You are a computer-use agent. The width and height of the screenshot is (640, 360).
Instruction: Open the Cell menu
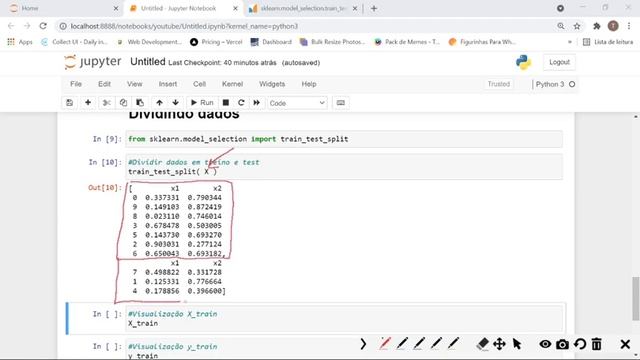click(199, 84)
